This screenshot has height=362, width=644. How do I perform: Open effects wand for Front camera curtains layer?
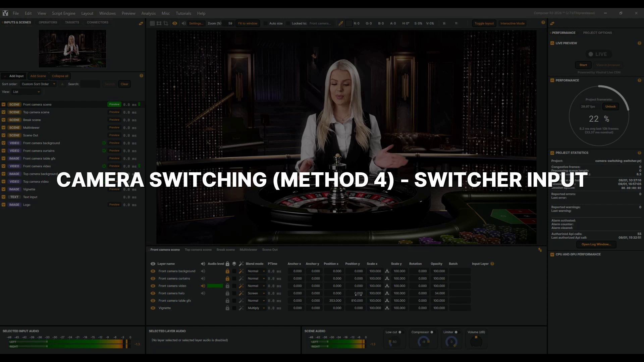click(241, 279)
